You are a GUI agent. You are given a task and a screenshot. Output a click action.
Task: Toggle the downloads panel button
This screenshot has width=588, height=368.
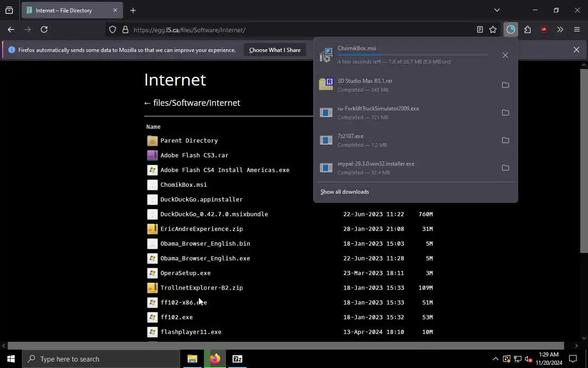coord(510,30)
